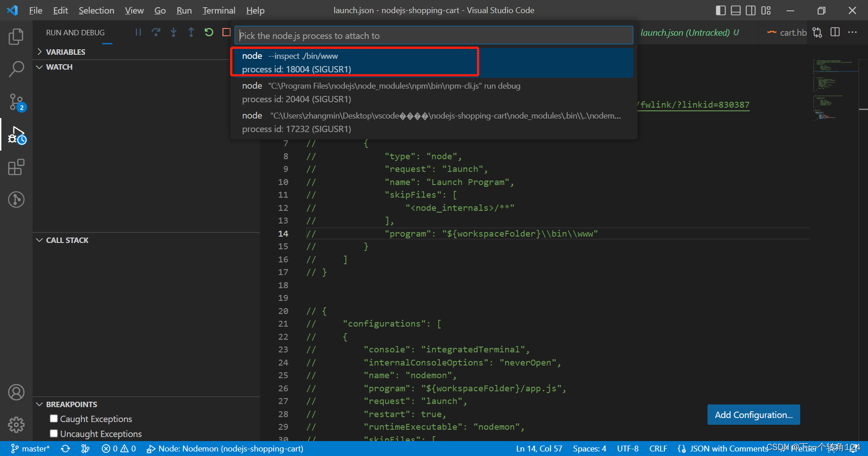Change encoding via UTF-8 status item
Viewport: 868px width, 456px height.
coord(627,449)
